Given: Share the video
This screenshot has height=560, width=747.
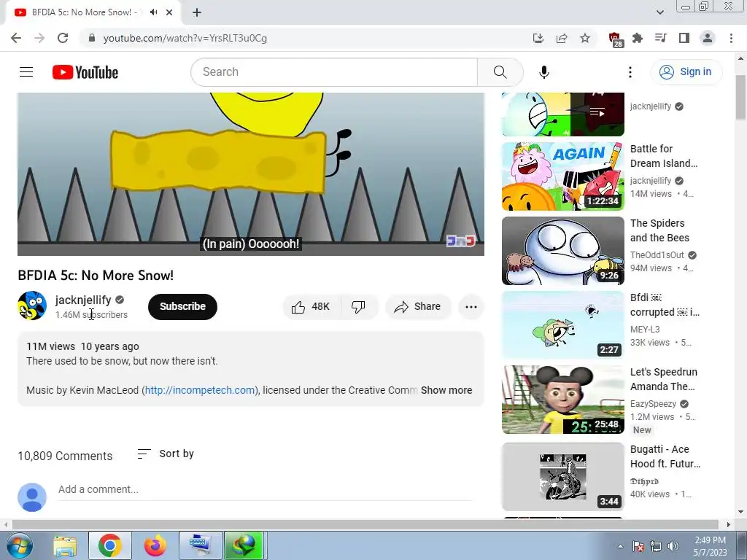Looking at the screenshot, I should [417, 307].
